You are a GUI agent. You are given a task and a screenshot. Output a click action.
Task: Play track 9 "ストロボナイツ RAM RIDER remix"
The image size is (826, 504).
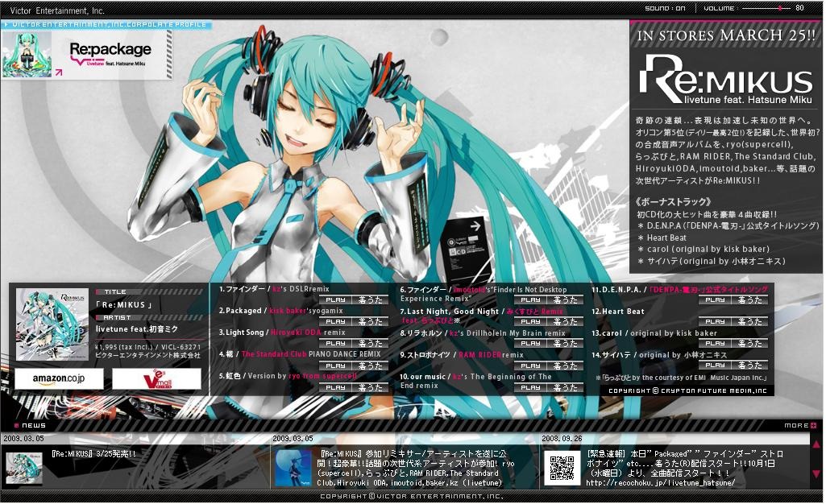530,365
